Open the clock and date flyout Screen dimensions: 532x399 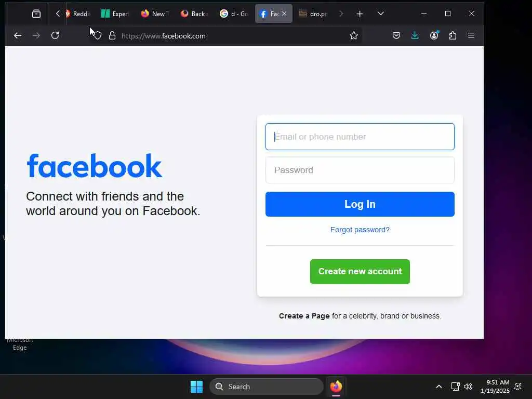tap(495, 387)
